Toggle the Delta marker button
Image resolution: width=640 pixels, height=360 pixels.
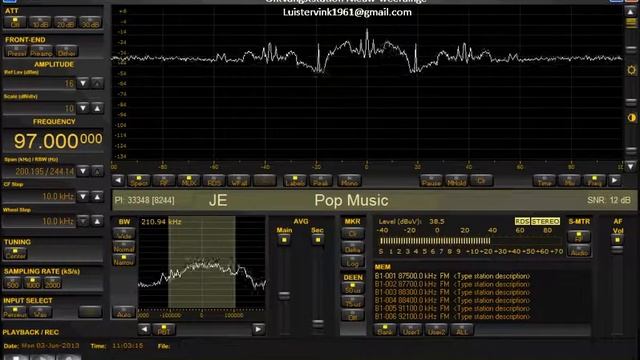click(x=353, y=248)
